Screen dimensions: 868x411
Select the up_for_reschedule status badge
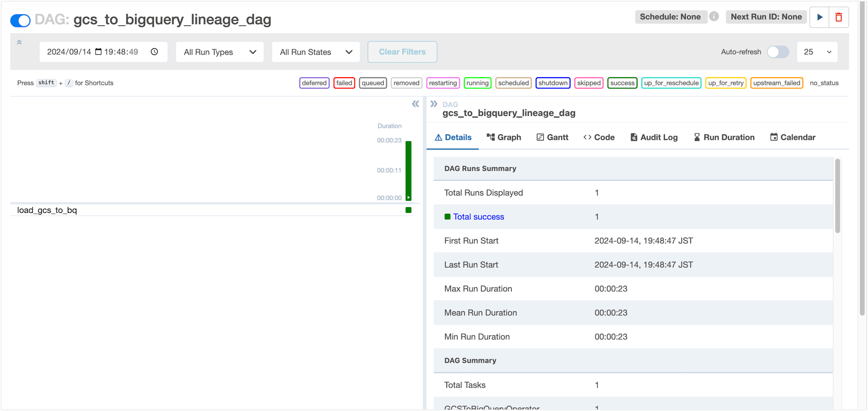(x=671, y=83)
